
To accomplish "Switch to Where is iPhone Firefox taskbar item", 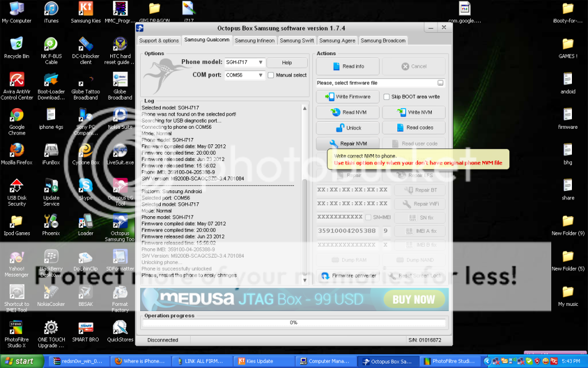I will pyautogui.click(x=141, y=361).
